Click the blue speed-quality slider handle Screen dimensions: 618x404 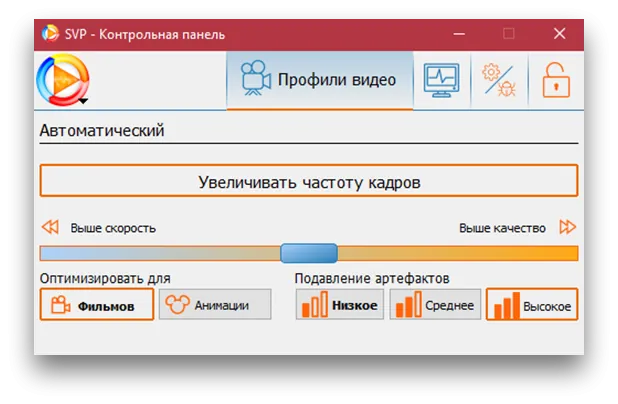coord(309,253)
